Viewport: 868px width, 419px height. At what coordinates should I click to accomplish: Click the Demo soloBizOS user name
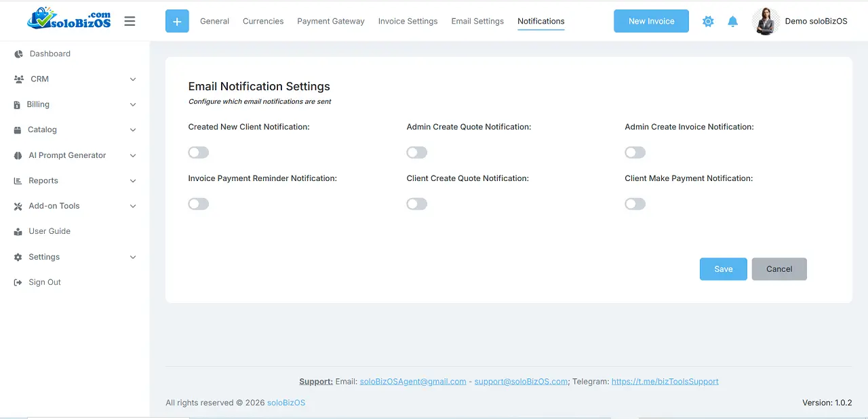(x=816, y=21)
